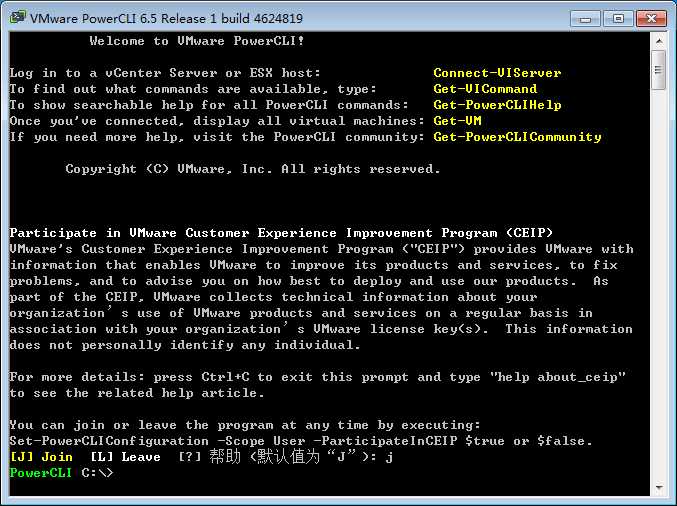This screenshot has width=677, height=506.
Task: Click the "help about_ceip" text
Action: click(557, 377)
